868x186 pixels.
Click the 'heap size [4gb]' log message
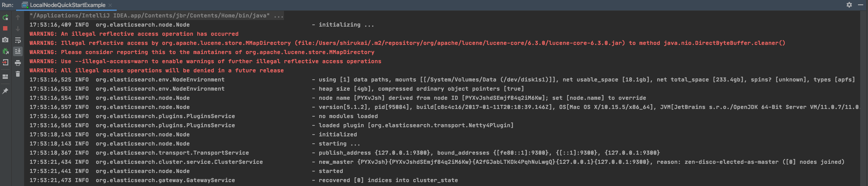tap(421, 89)
